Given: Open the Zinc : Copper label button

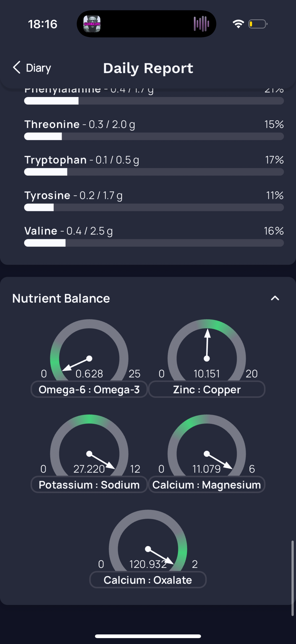Looking at the screenshot, I should pos(207,389).
